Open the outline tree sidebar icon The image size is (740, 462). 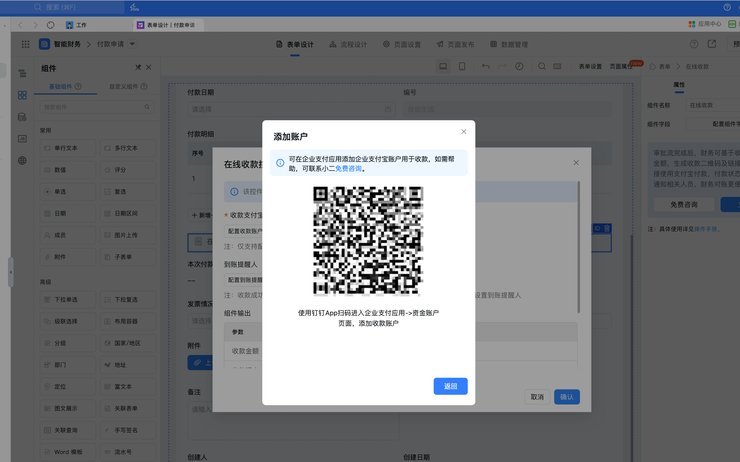coord(22,73)
